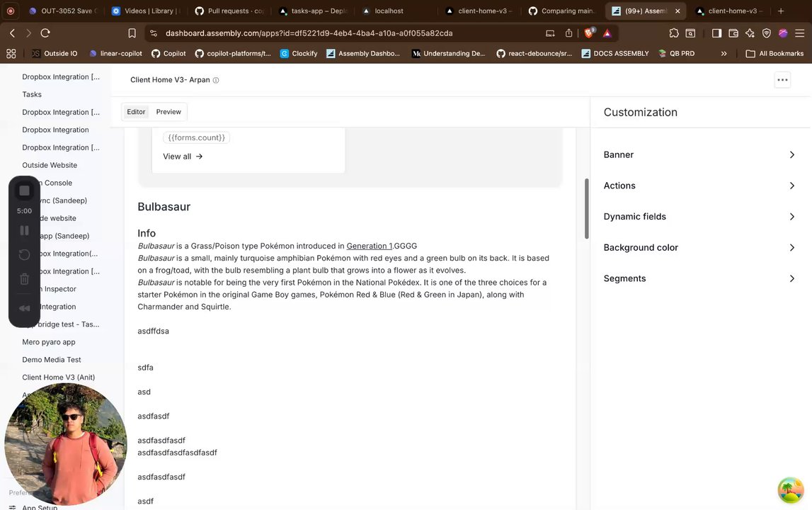Expand the Segments section
The height and width of the screenshot is (510, 812).
(699, 278)
